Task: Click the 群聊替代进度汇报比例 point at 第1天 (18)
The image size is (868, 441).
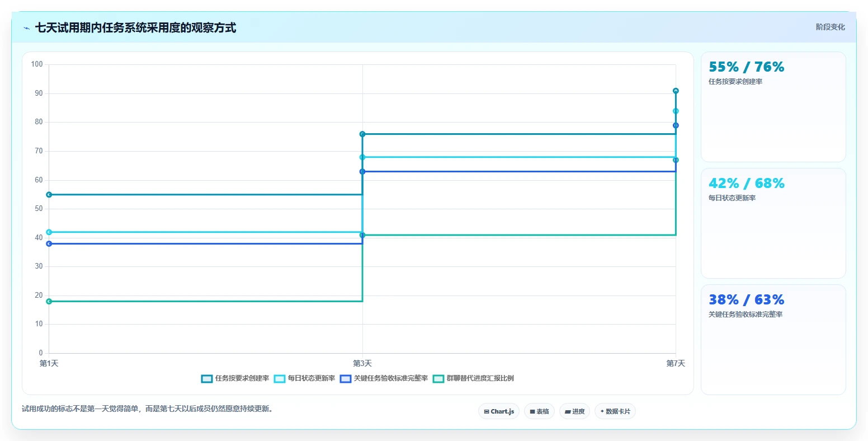Action: click(49, 301)
